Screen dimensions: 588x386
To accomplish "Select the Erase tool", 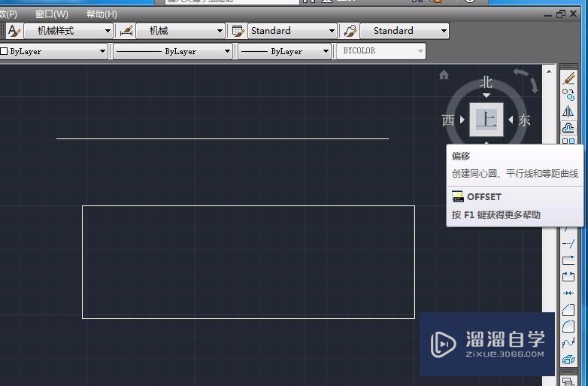I will [568, 78].
